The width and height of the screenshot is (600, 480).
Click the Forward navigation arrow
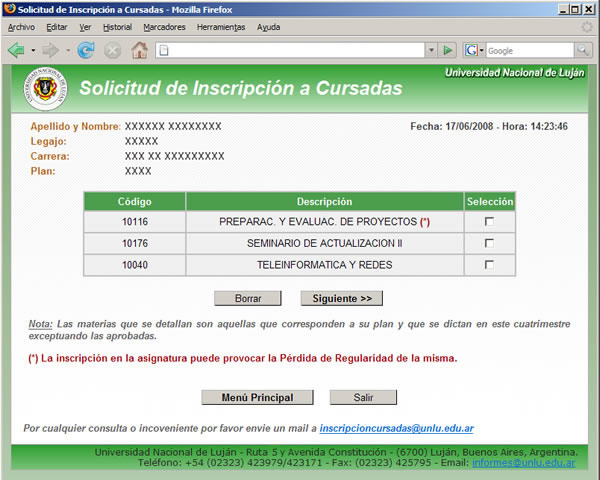49,50
